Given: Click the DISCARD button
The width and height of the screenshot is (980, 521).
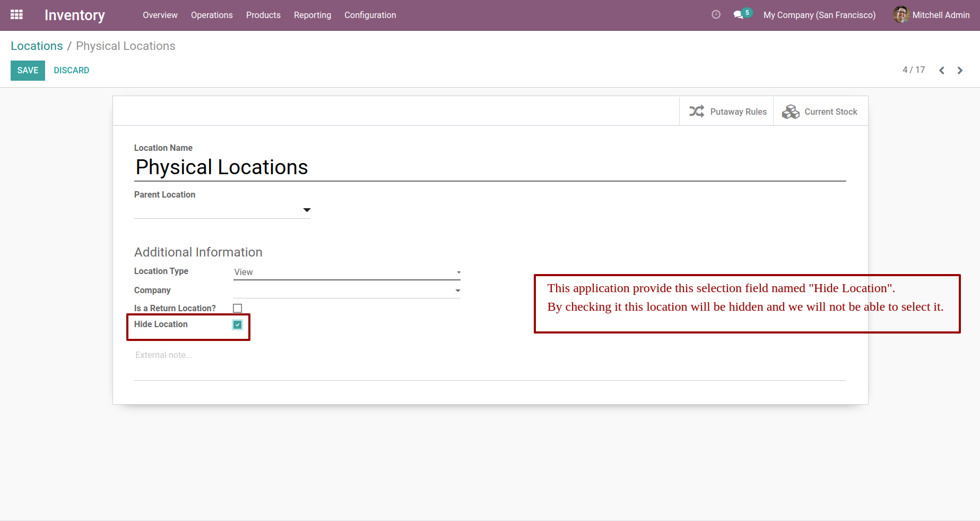Looking at the screenshot, I should tap(72, 70).
